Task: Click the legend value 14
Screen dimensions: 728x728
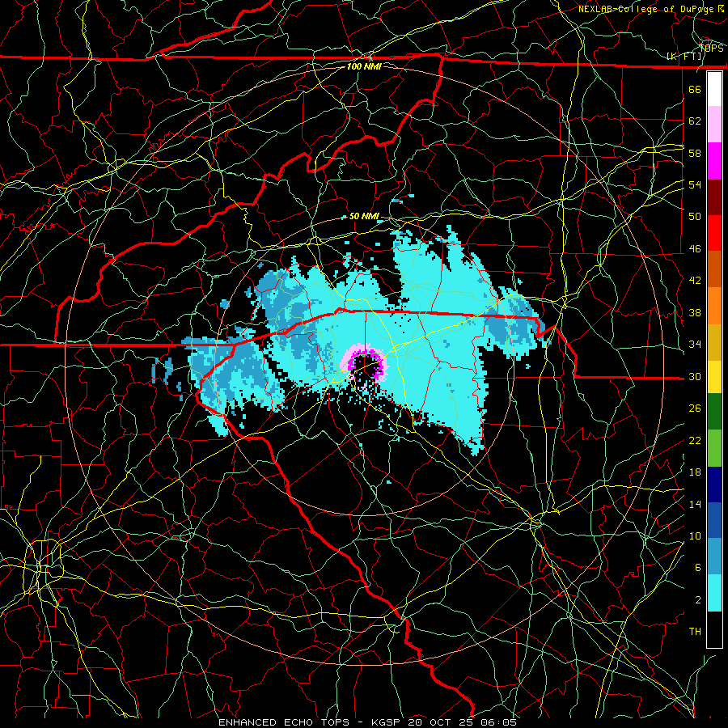Action: click(695, 504)
